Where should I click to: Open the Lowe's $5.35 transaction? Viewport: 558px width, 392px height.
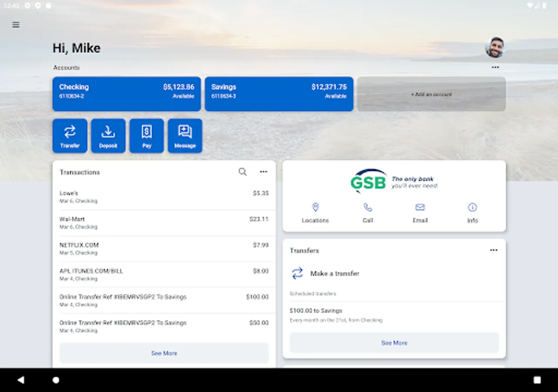click(164, 197)
